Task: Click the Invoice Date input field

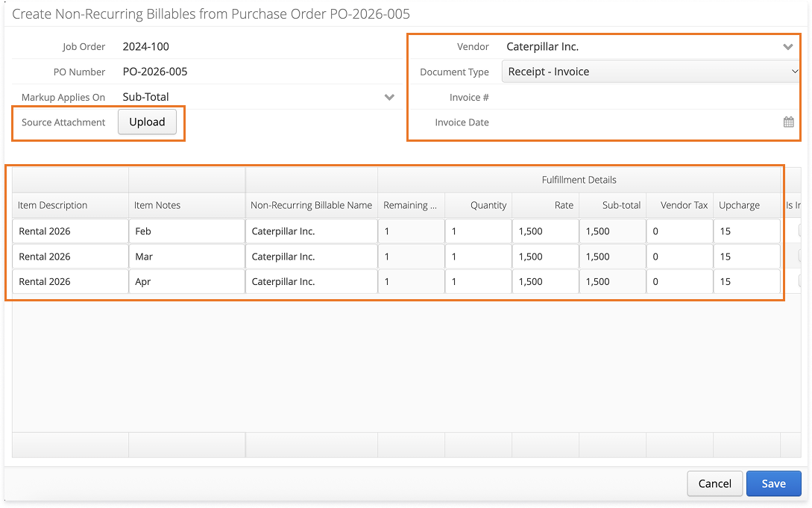Action: [x=640, y=122]
